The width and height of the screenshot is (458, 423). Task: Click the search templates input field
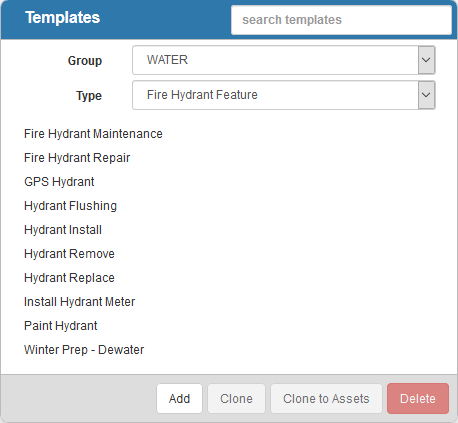[341, 20]
